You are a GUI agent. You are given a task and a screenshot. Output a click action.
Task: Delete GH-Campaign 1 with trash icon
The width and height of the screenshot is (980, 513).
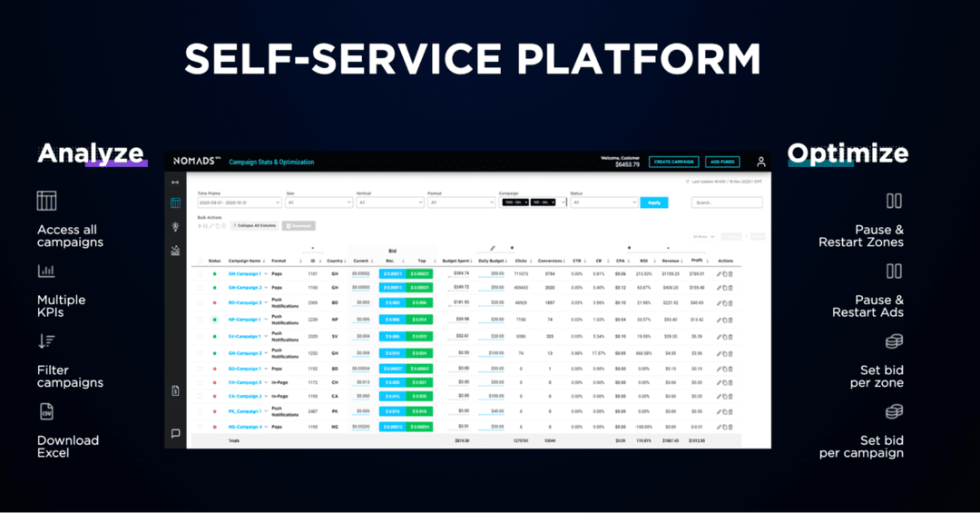730,274
